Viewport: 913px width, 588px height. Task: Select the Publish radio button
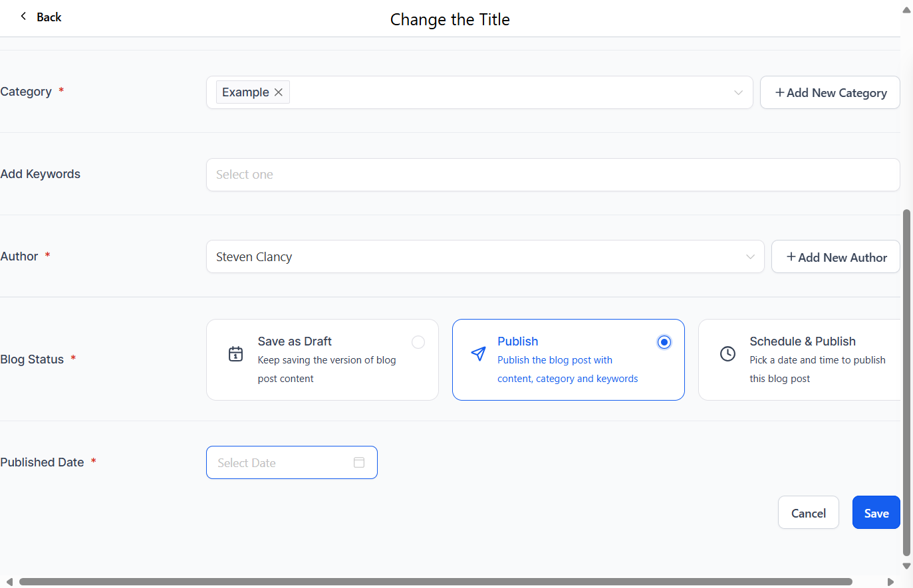664,342
